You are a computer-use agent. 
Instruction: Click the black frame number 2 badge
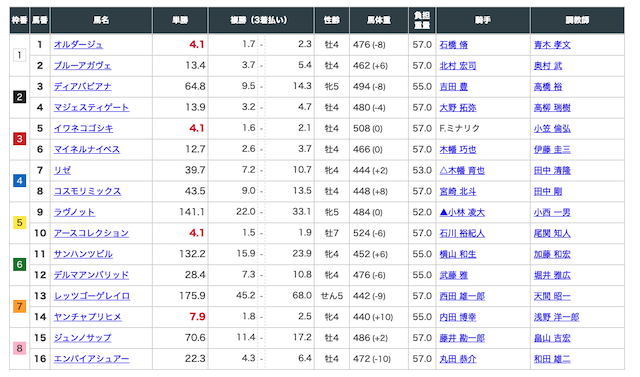click(19, 97)
